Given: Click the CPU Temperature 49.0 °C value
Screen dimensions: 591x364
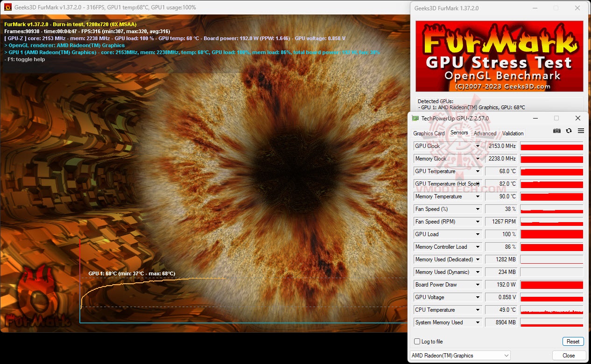Looking at the screenshot, I should 501,310.
